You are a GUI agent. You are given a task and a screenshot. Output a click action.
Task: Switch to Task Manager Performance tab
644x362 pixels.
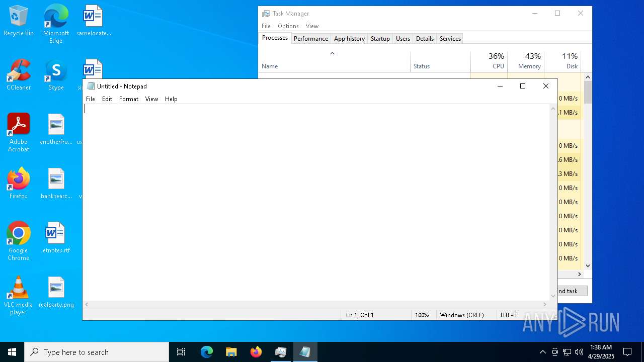(x=311, y=39)
